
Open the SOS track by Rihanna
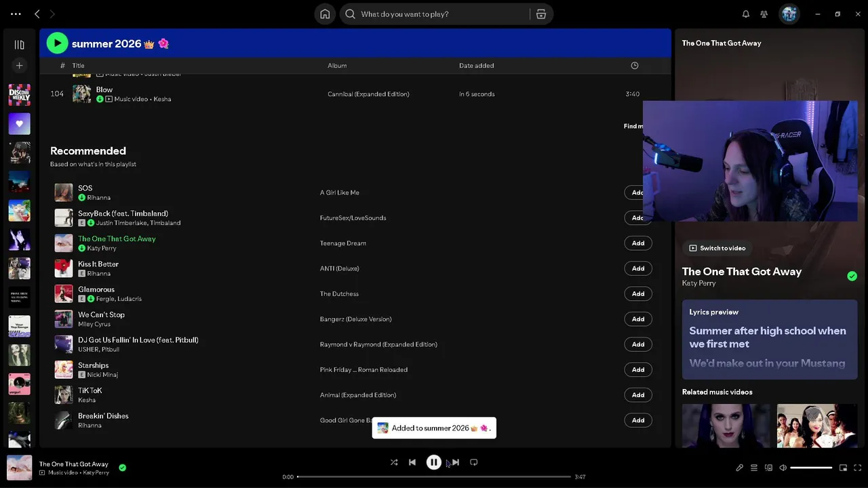click(x=85, y=188)
